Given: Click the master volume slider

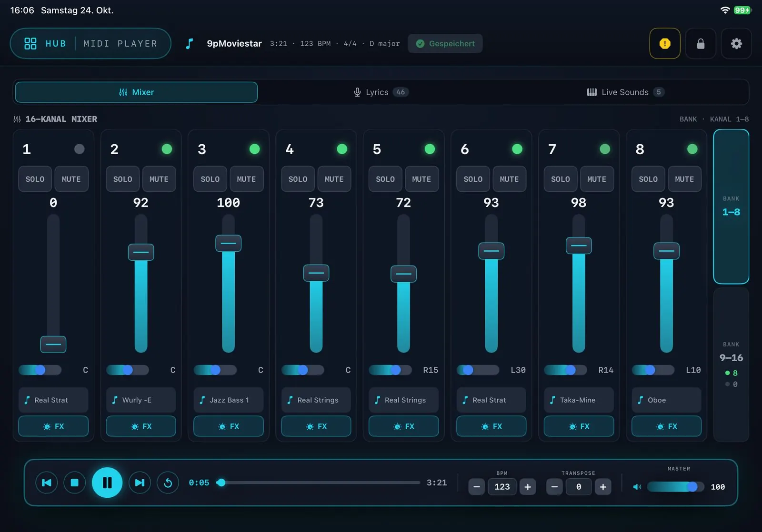Looking at the screenshot, I should coord(675,487).
